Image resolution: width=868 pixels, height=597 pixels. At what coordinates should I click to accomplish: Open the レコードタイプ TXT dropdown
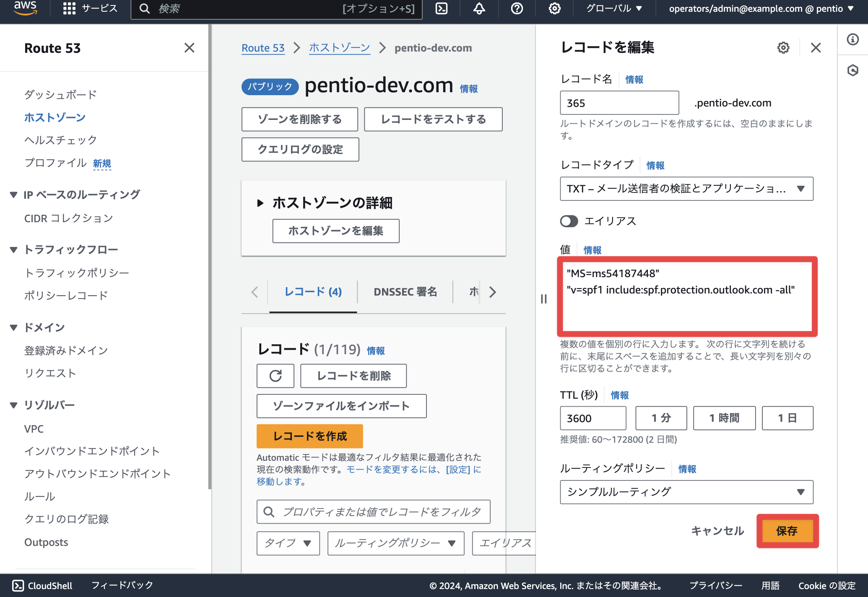tap(686, 189)
